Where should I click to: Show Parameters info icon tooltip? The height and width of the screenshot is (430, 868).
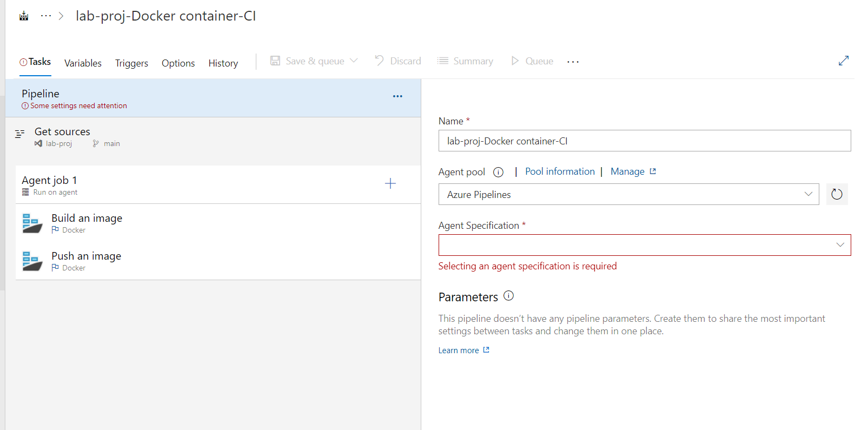point(508,296)
